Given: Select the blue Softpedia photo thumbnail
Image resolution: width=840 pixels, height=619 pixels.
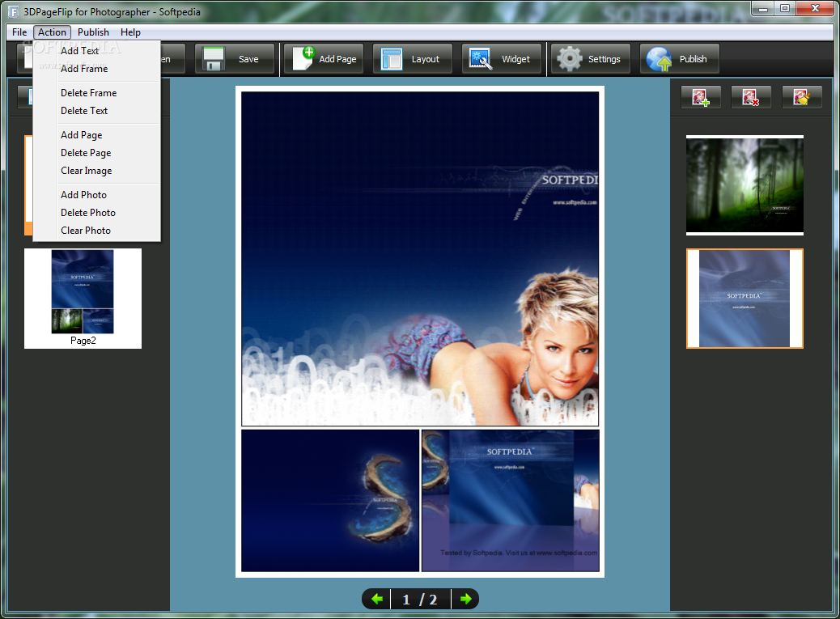Looking at the screenshot, I should coord(745,299).
